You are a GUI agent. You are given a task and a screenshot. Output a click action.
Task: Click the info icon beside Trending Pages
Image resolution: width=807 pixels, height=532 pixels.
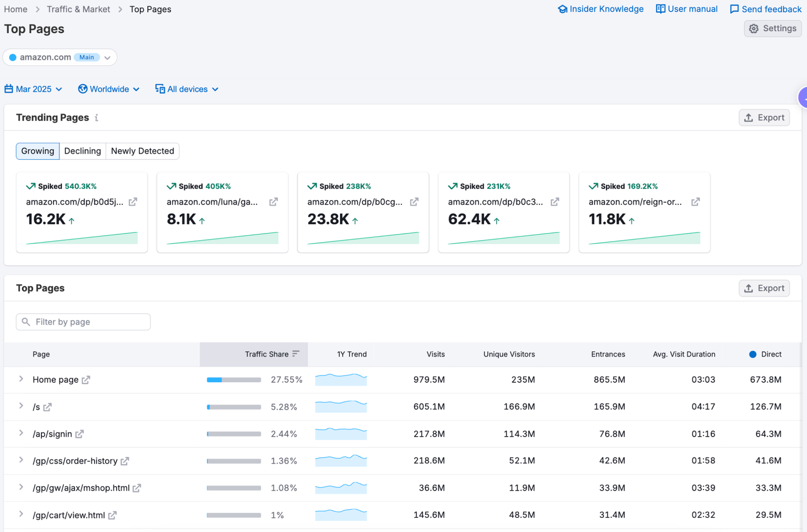coord(95,118)
